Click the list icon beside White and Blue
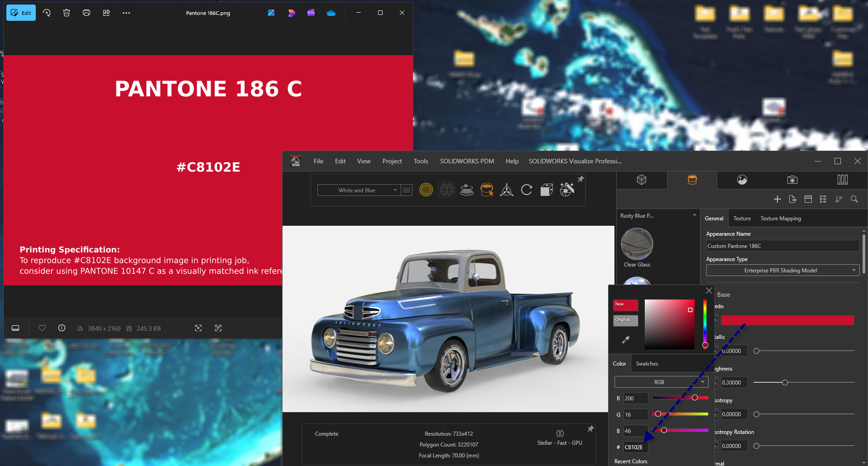Image resolution: width=868 pixels, height=466 pixels. click(x=407, y=190)
